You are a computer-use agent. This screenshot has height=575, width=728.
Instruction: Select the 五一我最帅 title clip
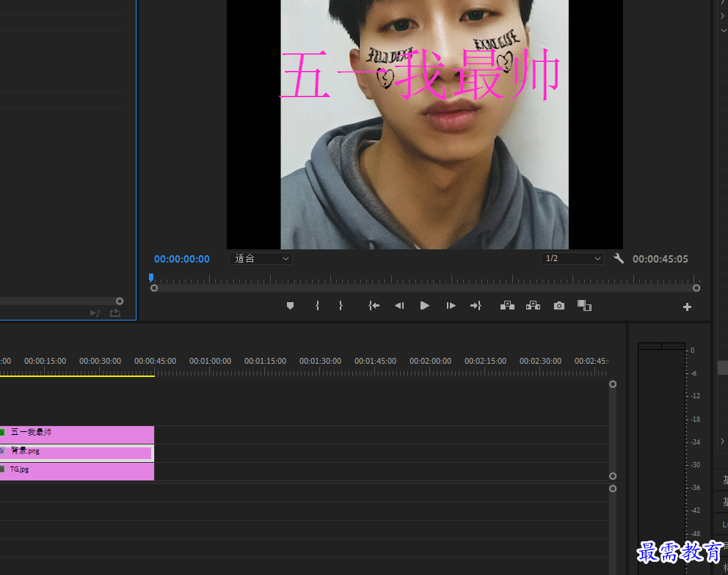tap(76, 434)
